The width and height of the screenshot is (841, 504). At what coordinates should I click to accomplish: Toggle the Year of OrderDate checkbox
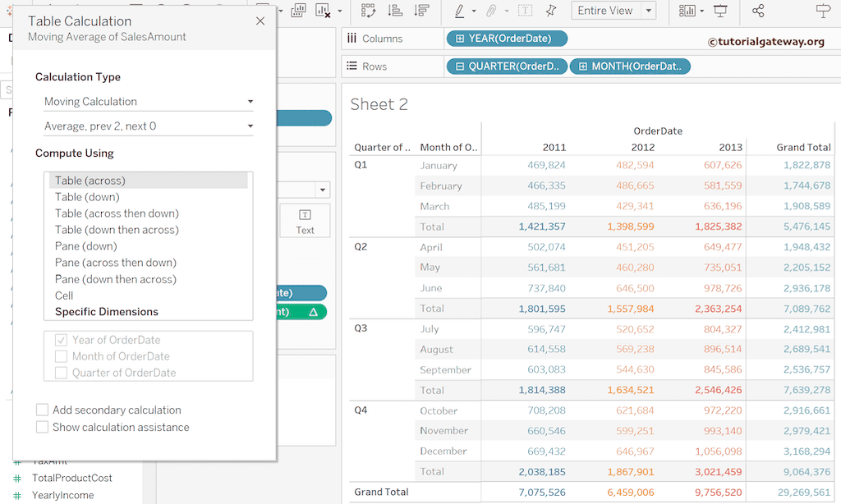click(x=61, y=340)
